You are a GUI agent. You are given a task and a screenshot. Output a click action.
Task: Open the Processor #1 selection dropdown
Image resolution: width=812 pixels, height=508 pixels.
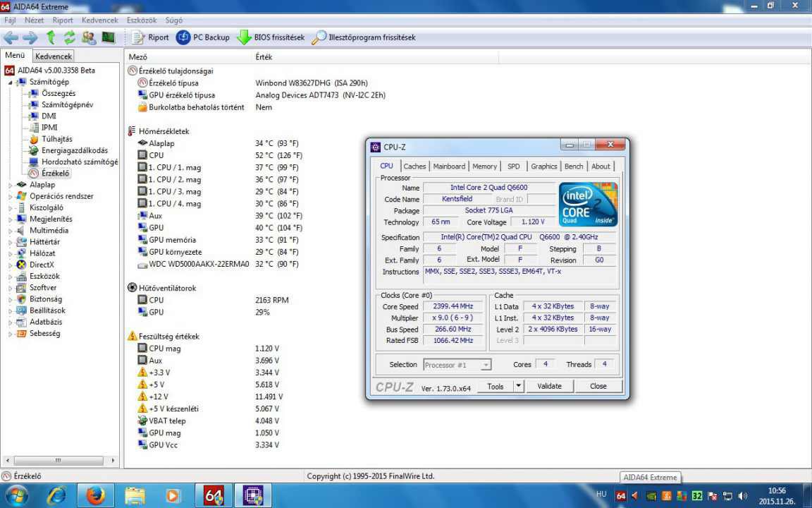click(x=457, y=365)
